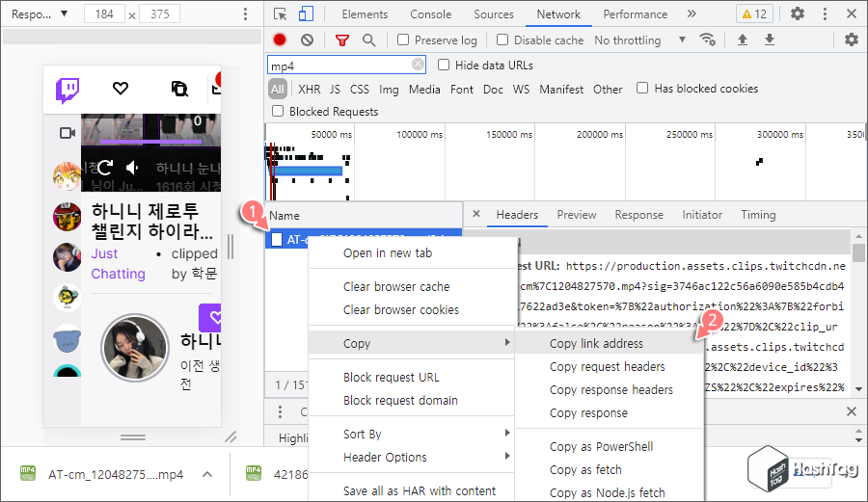Open Twitch browse copy icon
The image size is (868, 502).
coord(179,89)
